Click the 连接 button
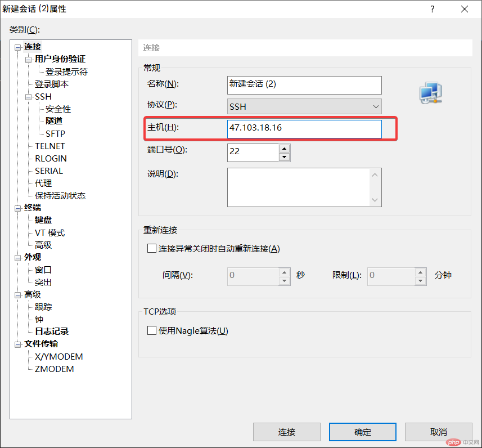 point(287,432)
